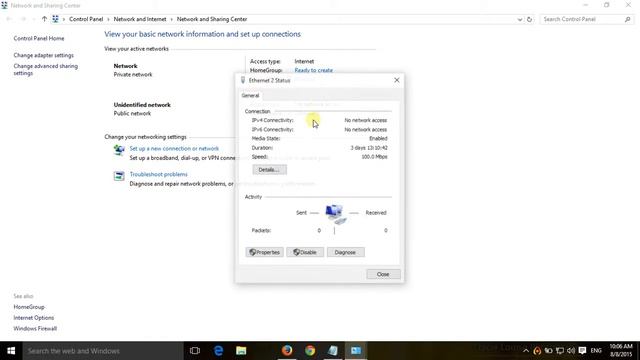Screen dimensions: 640x360
Task: Go to Control Panel Home
Action: (39, 38)
